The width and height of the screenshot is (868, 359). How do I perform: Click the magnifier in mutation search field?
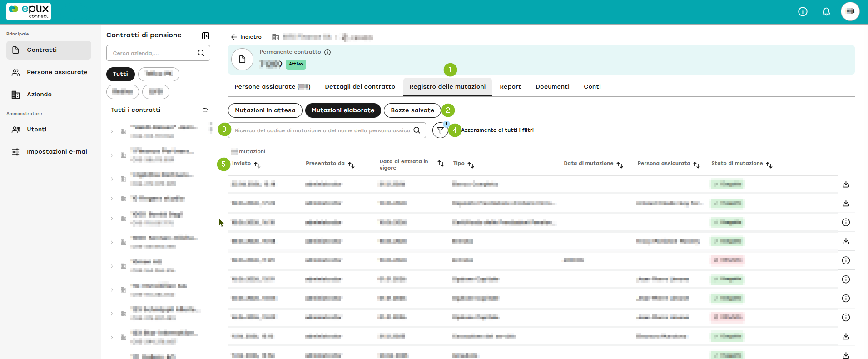(x=417, y=130)
